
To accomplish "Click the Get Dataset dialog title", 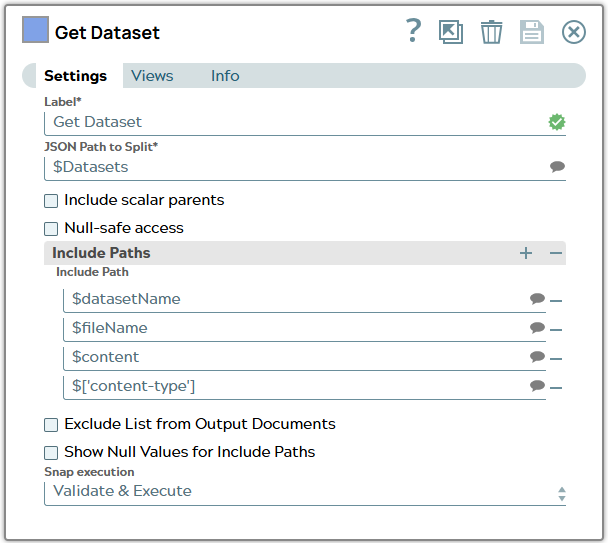I will (107, 33).
